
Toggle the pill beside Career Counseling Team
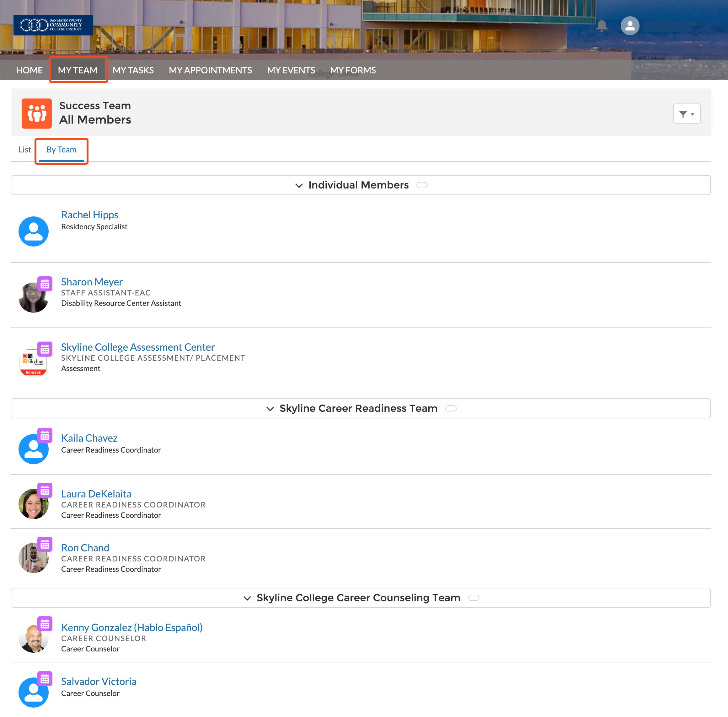473,597
